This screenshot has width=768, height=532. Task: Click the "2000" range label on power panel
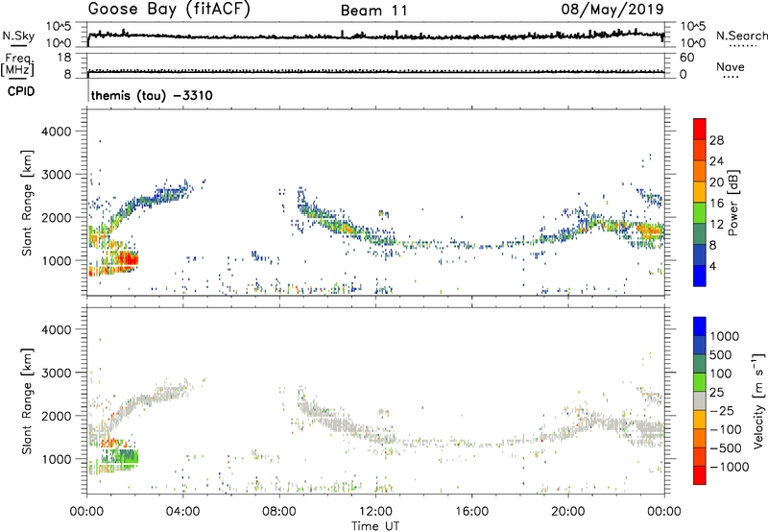[x=57, y=217]
